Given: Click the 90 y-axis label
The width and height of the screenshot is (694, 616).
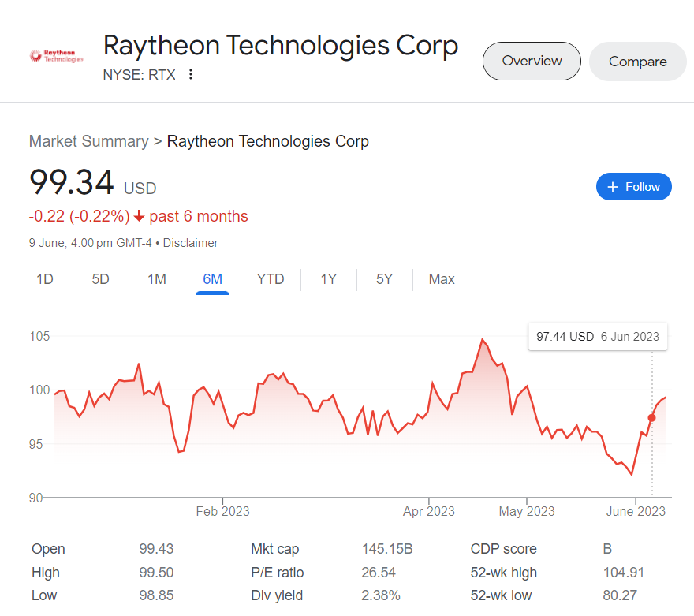Looking at the screenshot, I should click(35, 498).
